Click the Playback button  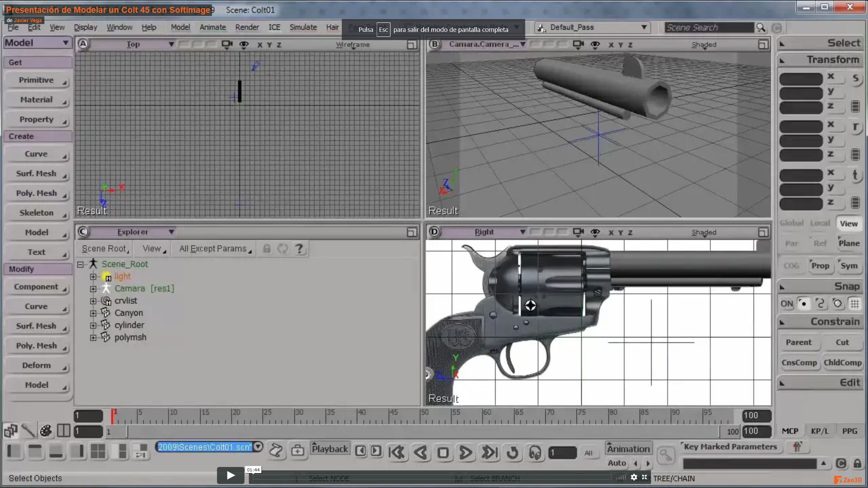tap(330, 449)
